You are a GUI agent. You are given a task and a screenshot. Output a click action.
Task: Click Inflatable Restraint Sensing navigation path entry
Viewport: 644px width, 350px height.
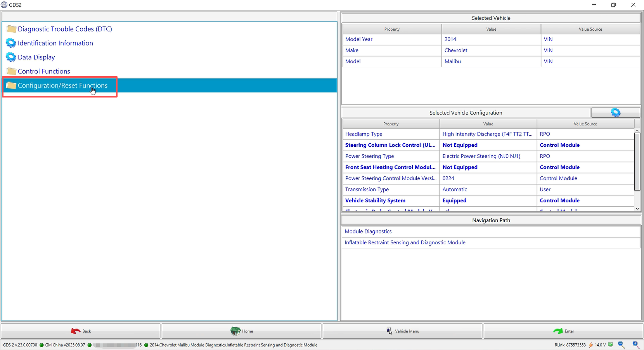coord(405,242)
